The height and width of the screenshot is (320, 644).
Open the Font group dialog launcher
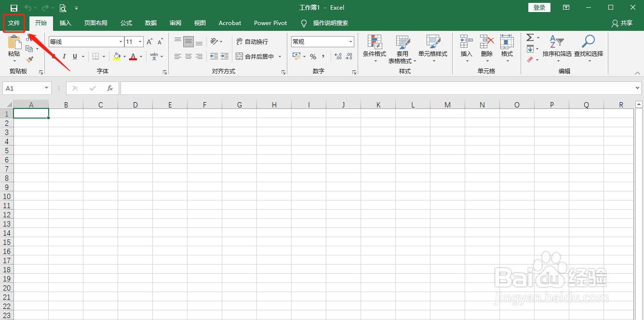click(165, 72)
